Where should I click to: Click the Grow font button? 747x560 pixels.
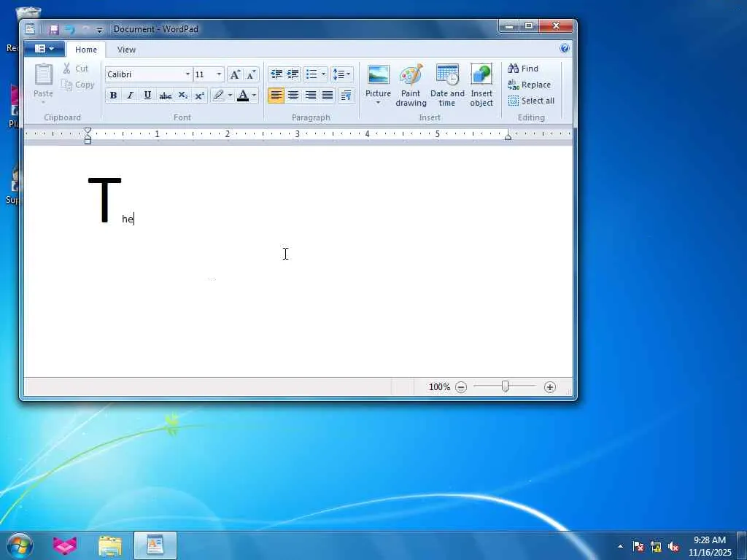[235, 74]
